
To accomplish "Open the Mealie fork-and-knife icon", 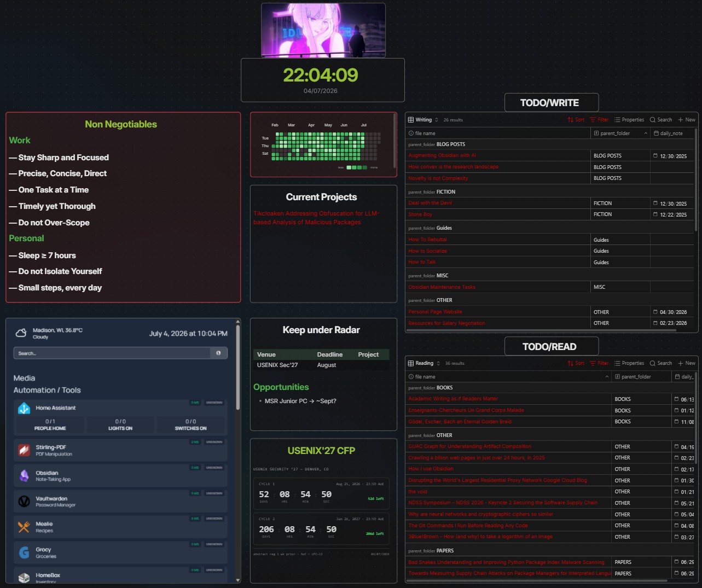I will 24,527.
